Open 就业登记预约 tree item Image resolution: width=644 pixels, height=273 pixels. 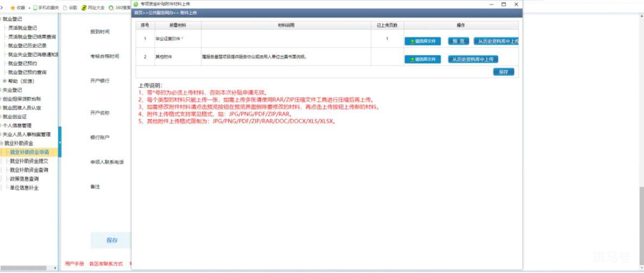(x=23, y=64)
